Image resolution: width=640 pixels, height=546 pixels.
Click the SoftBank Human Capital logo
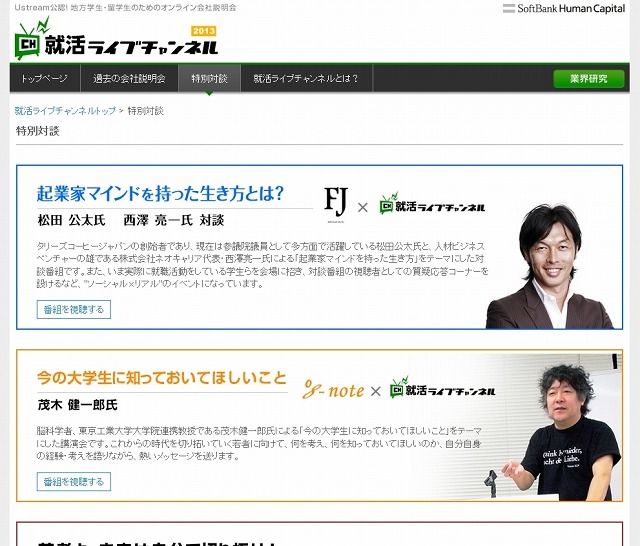point(564,8)
